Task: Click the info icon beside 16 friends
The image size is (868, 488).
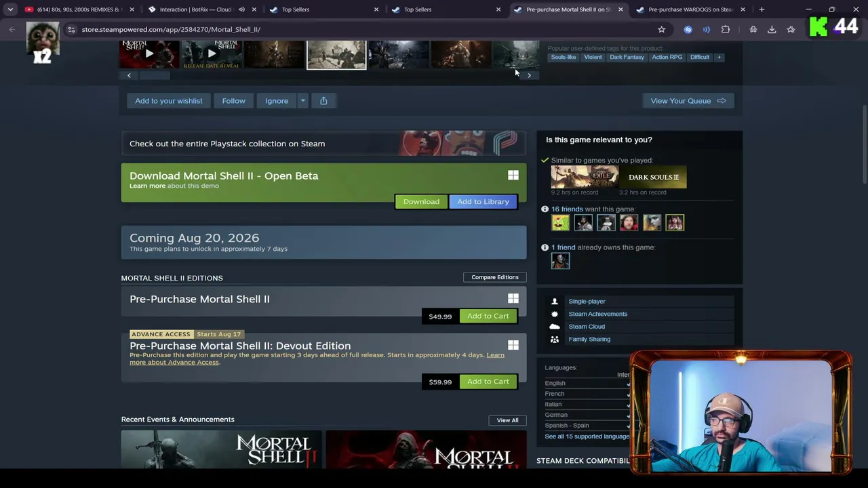Action: click(x=545, y=209)
